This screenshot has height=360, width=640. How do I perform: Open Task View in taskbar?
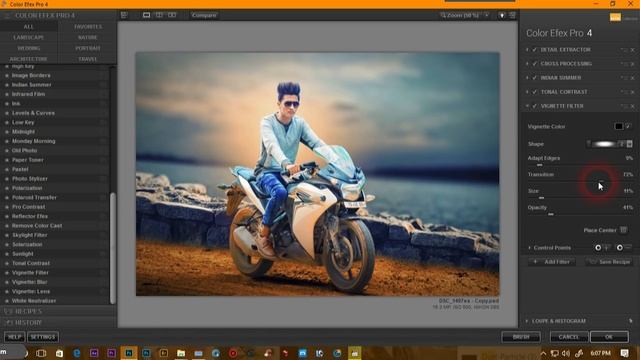click(x=41, y=353)
